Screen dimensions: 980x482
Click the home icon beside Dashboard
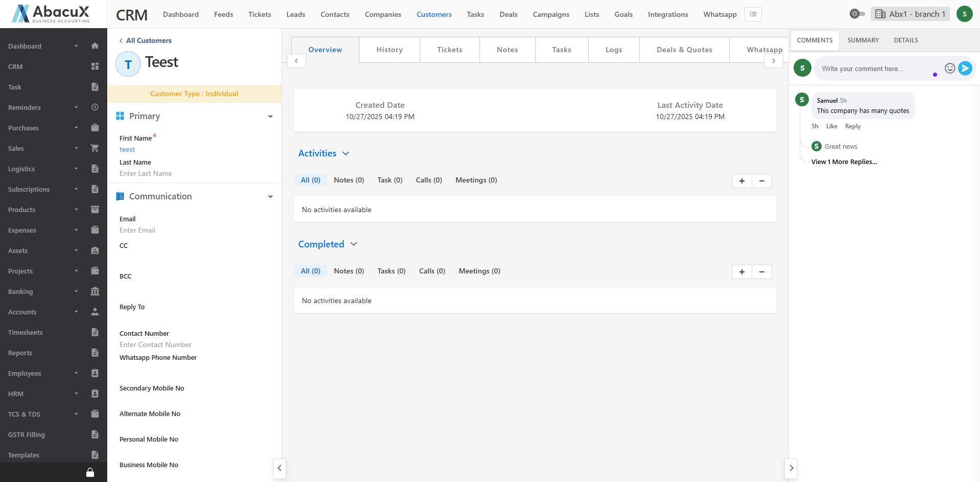(94, 46)
